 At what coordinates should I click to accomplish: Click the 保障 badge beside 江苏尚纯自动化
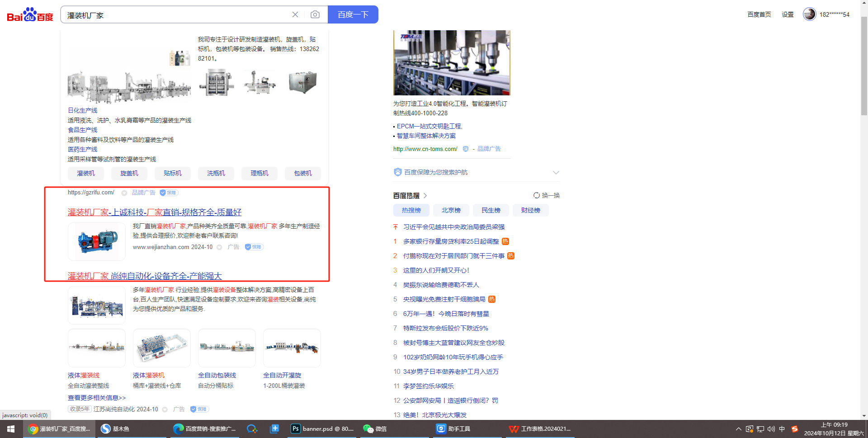click(199, 409)
